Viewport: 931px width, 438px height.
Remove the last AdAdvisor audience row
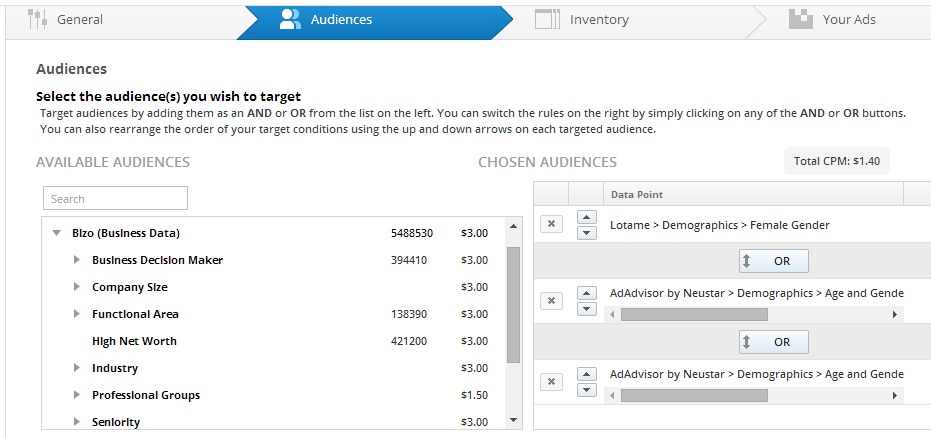tap(551, 381)
